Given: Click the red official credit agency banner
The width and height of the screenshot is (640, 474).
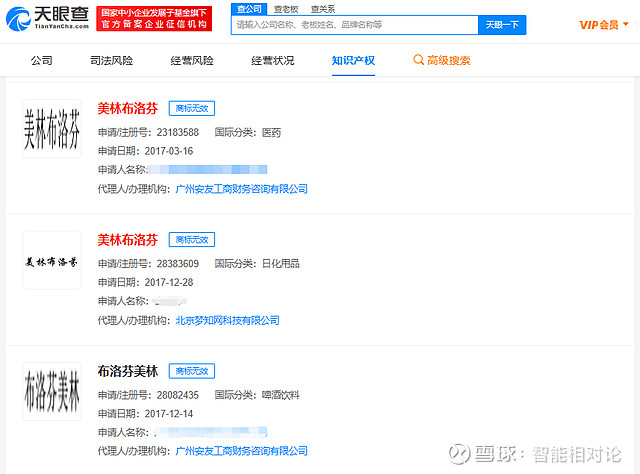Looking at the screenshot, I should click(x=154, y=18).
